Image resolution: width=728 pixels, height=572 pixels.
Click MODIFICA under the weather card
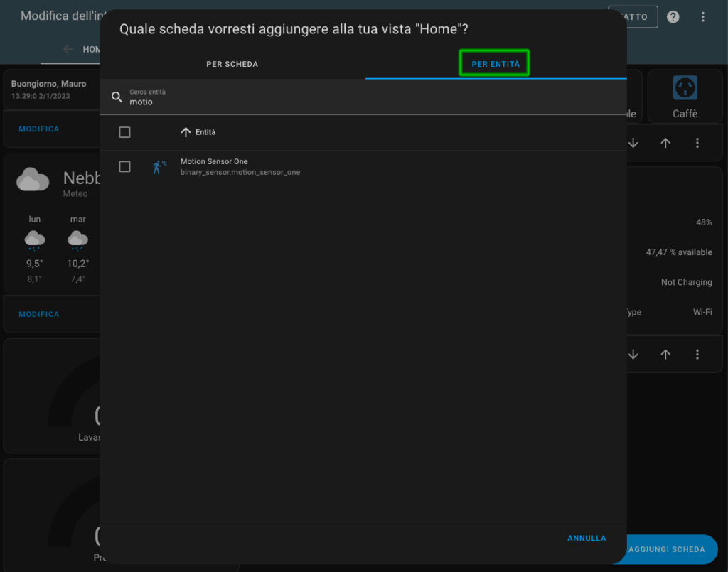[x=39, y=314]
